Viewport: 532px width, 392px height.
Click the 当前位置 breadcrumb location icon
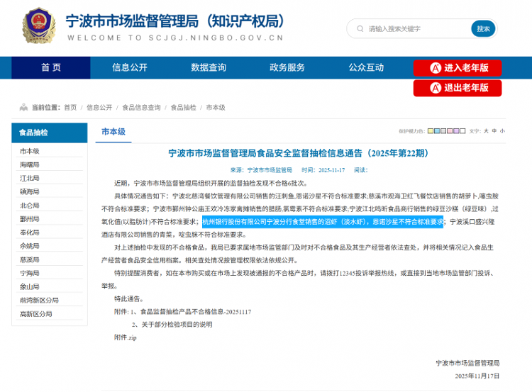23,108
